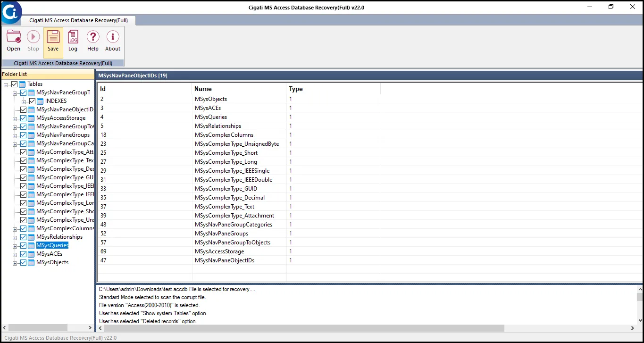Click the Type column header
The width and height of the screenshot is (644, 343).
(x=334, y=89)
